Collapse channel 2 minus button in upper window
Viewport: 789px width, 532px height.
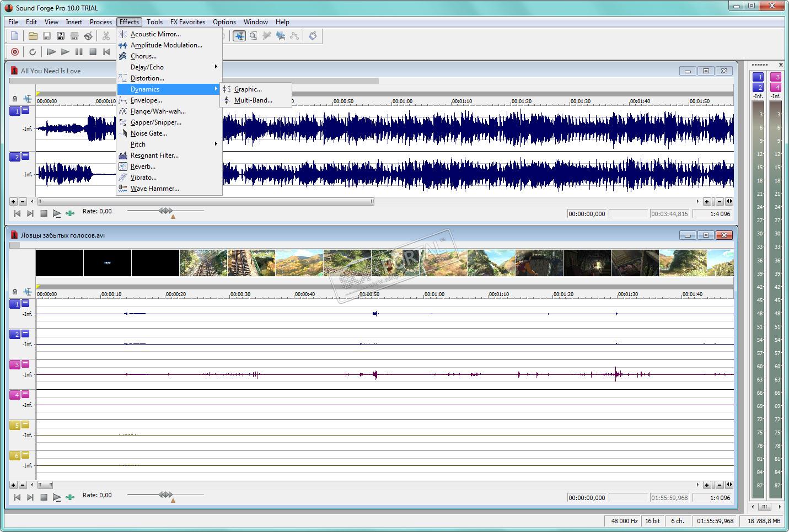25,156
